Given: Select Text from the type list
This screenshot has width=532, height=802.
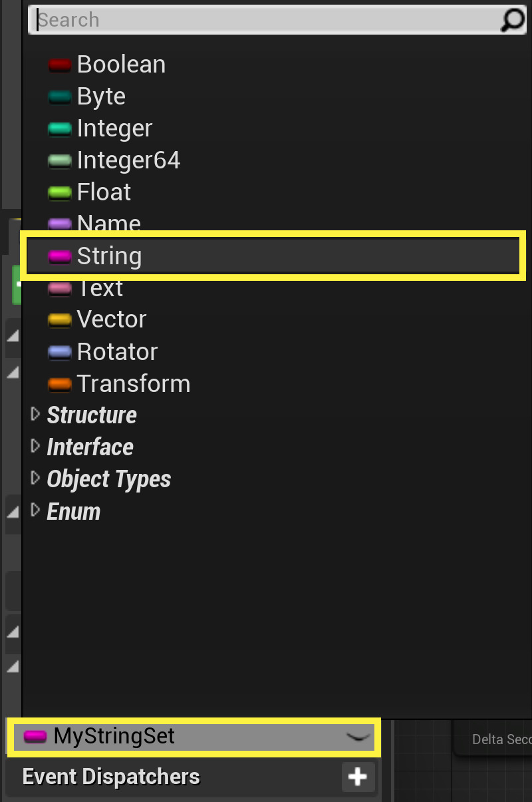Looking at the screenshot, I should (100, 287).
